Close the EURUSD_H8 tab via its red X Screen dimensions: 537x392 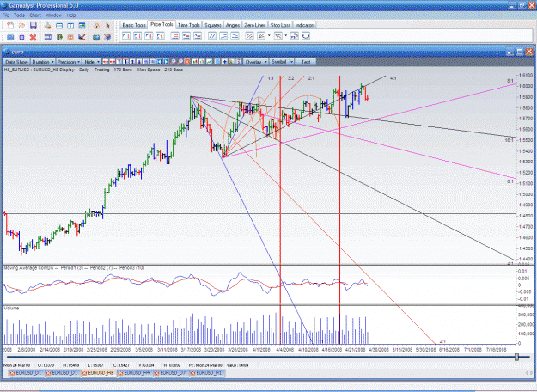coord(84,373)
